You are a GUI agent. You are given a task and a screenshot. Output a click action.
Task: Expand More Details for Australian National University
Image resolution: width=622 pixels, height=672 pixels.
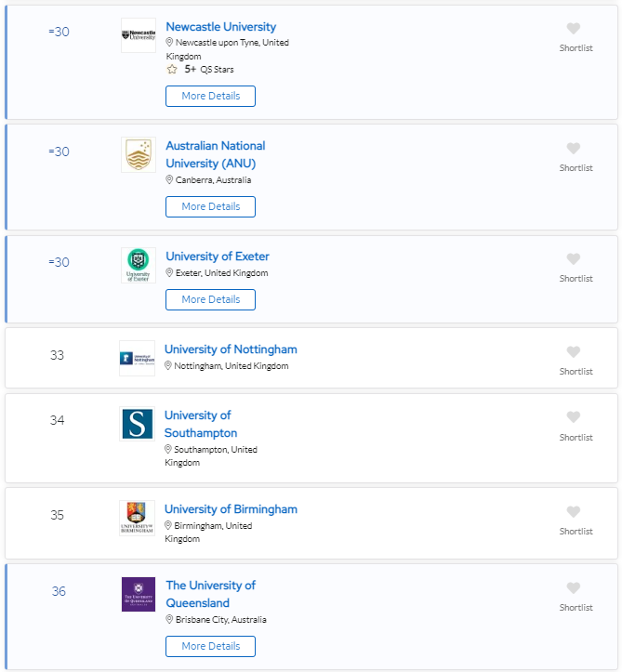(x=210, y=206)
